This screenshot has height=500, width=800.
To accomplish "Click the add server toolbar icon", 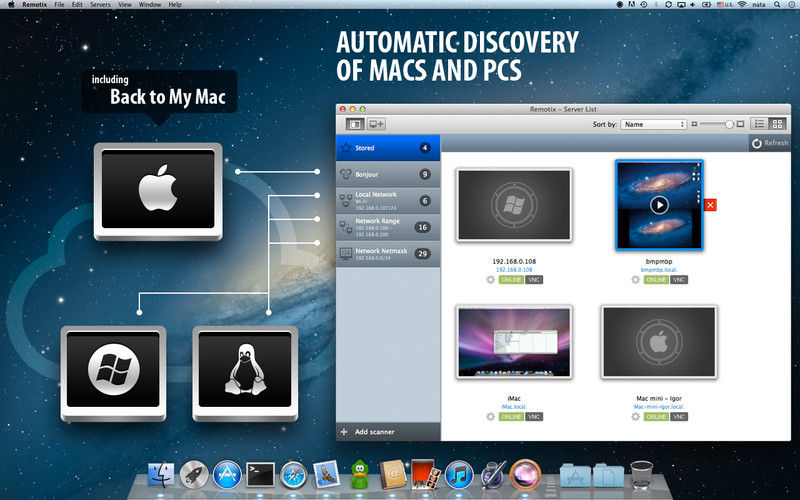I will 377,124.
